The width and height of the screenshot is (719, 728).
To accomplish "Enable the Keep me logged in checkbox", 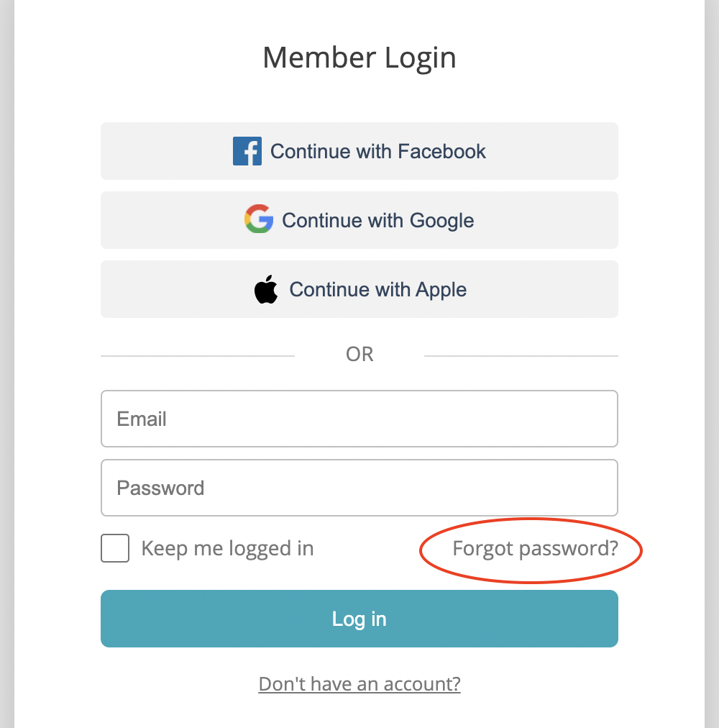I will point(115,548).
